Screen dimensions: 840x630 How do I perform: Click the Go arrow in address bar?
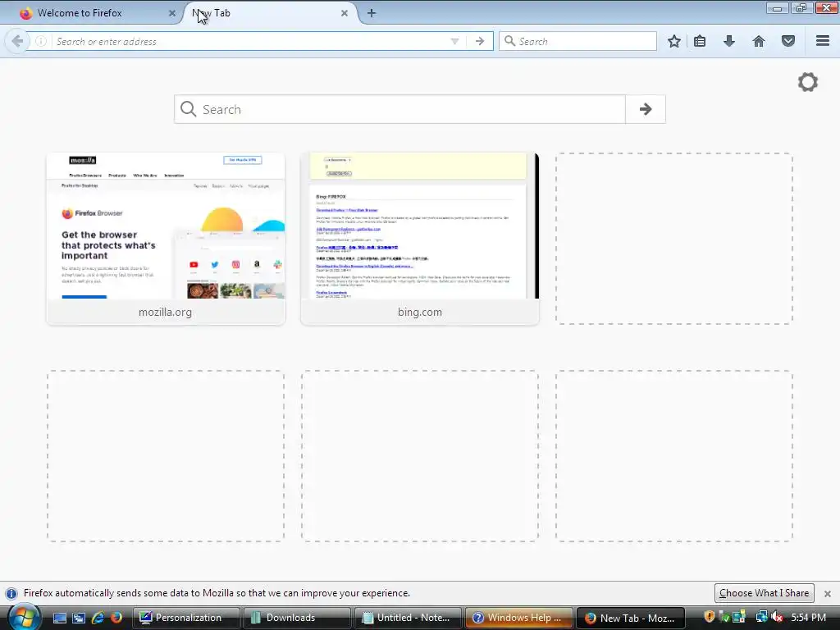click(x=480, y=41)
